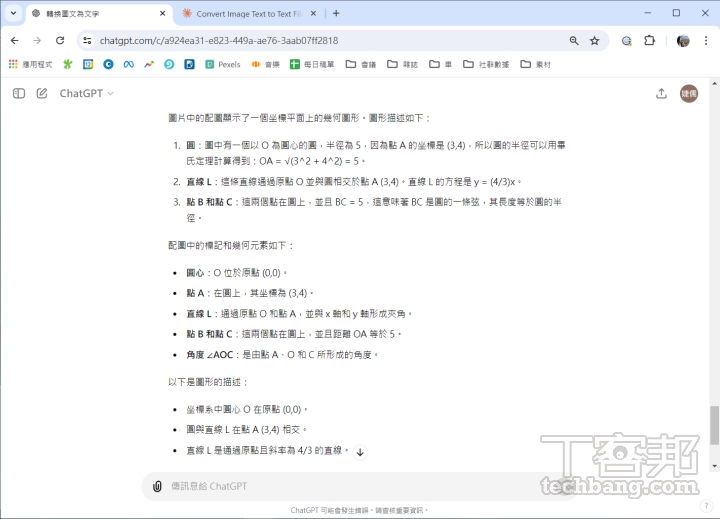Open the ChatGPT model selector dropdown
Image resolution: width=720 pixels, height=519 pixels.
[86, 94]
